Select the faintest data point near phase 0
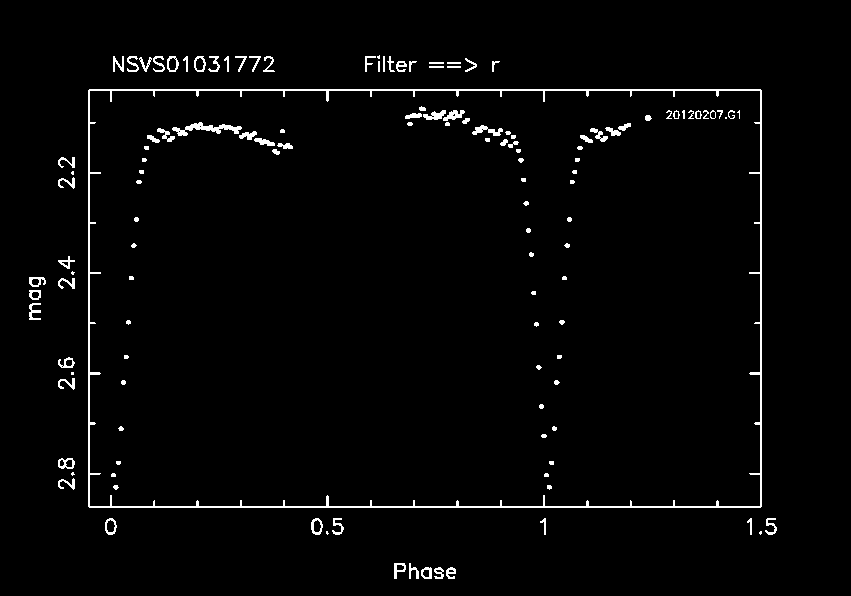 point(116,487)
